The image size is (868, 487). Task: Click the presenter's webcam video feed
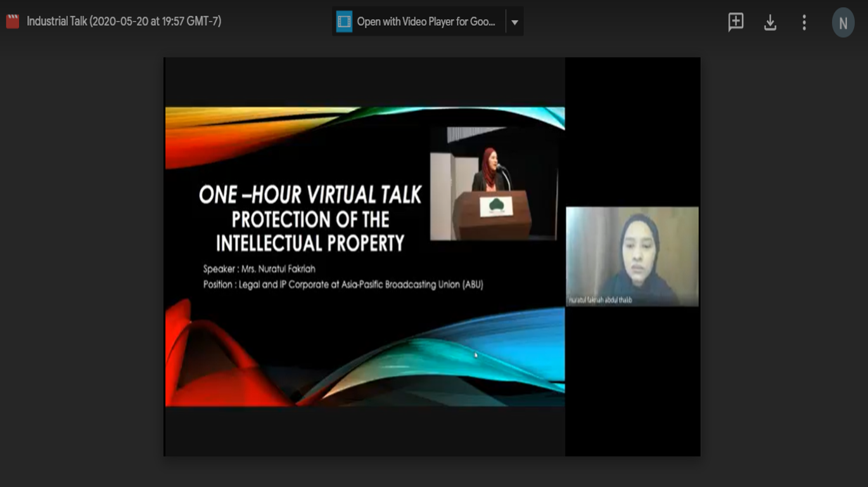[x=632, y=254]
